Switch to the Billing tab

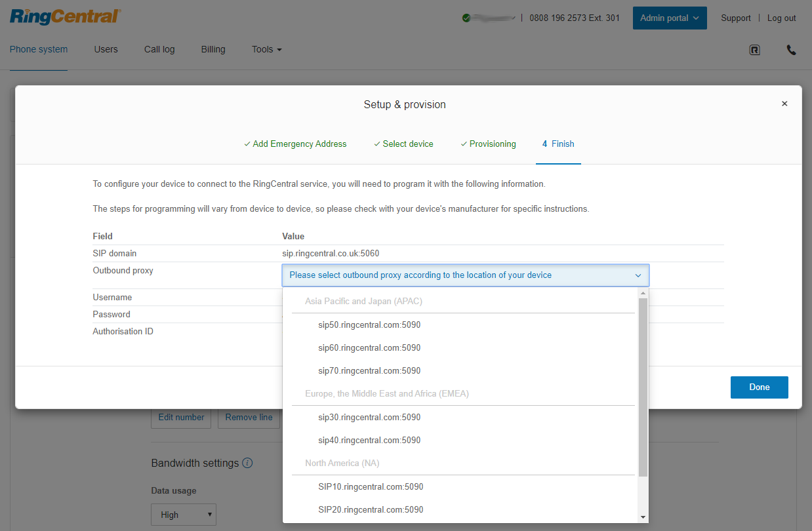click(213, 49)
